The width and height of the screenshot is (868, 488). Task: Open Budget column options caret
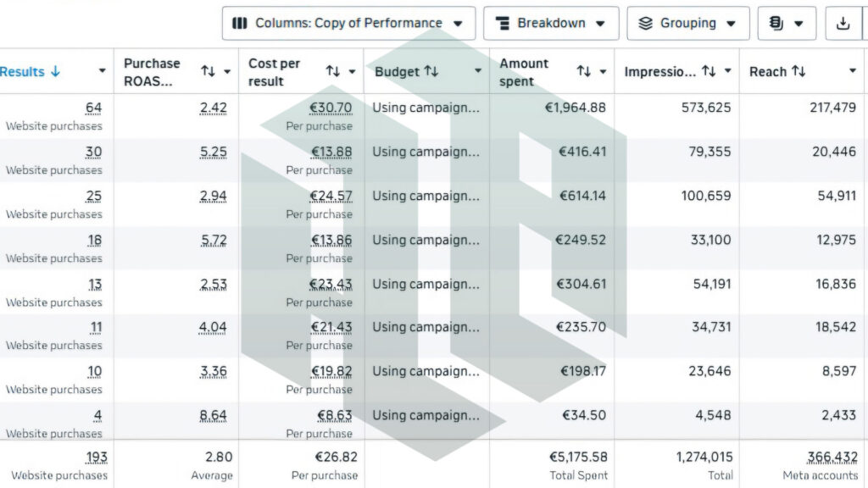(x=478, y=71)
